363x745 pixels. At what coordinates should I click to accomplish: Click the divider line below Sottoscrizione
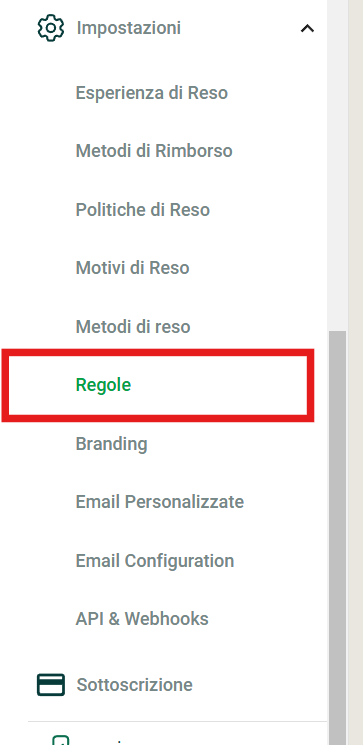click(177, 721)
